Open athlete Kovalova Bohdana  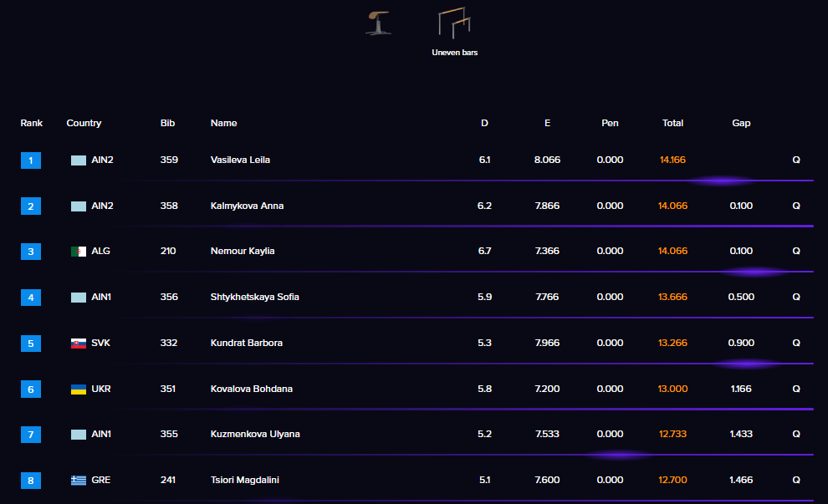(x=252, y=389)
